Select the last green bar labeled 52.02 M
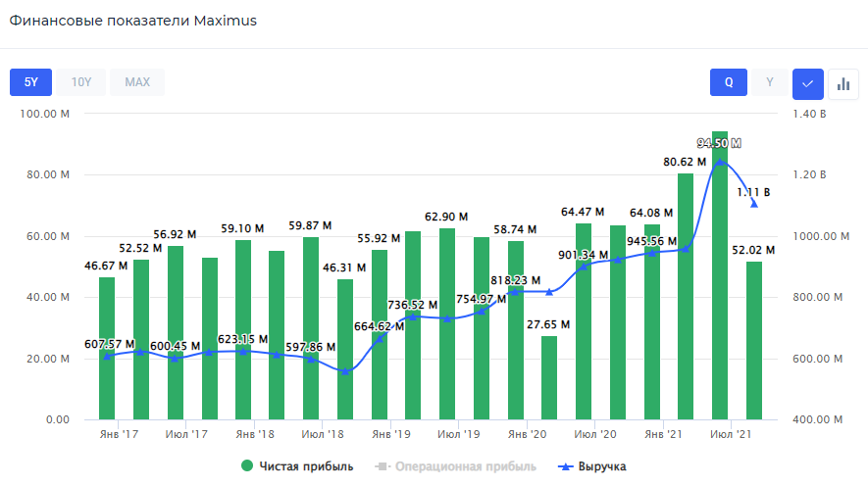 click(x=754, y=343)
